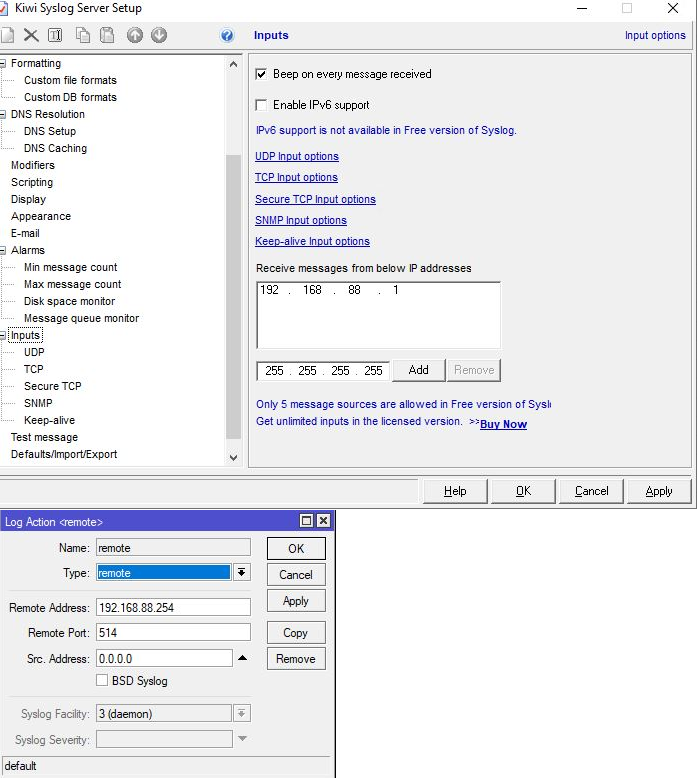700x778 pixels.
Task: Toggle the BSD Syslog checkbox
Action: pos(102,680)
